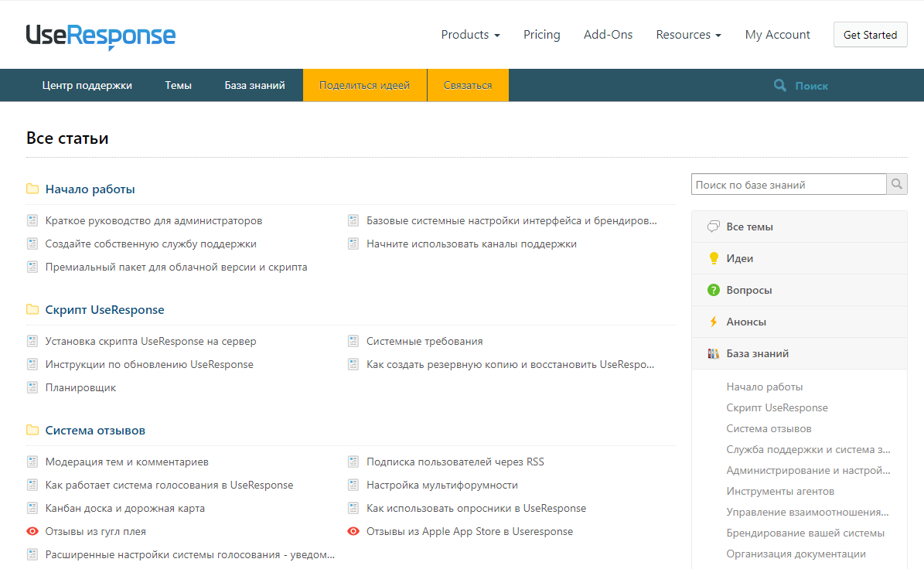Screen dimensions: 924x569
Task: Click eye icon beside Apple App Store article
Action: pyautogui.click(x=353, y=532)
